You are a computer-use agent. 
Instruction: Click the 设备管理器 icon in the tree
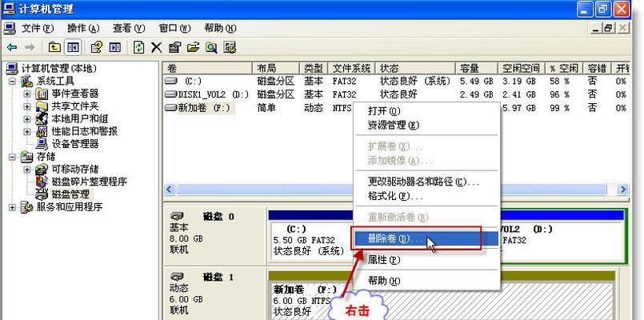click(x=42, y=144)
